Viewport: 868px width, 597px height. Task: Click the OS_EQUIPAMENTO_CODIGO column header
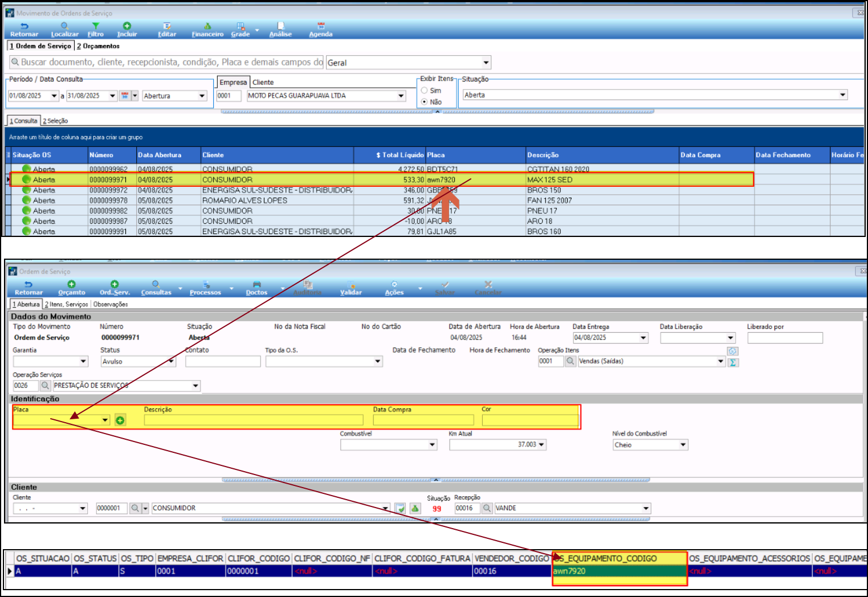[x=620, y=558]
